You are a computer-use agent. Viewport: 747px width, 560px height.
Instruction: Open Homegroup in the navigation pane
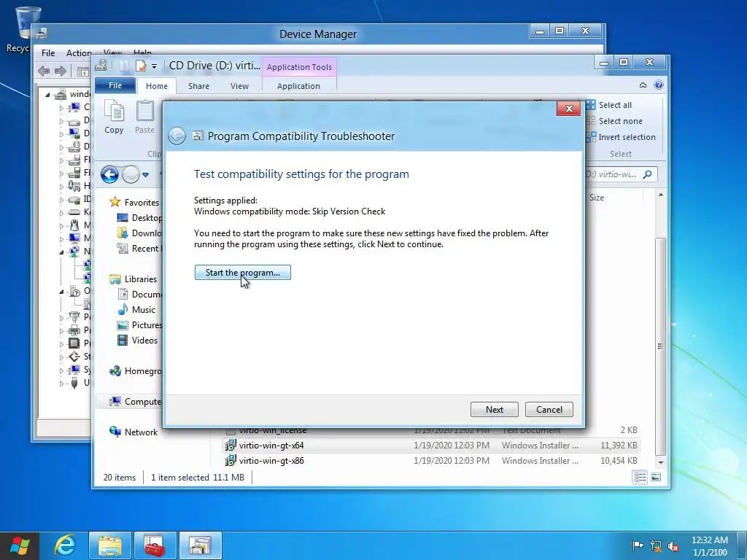coord(135,371)
